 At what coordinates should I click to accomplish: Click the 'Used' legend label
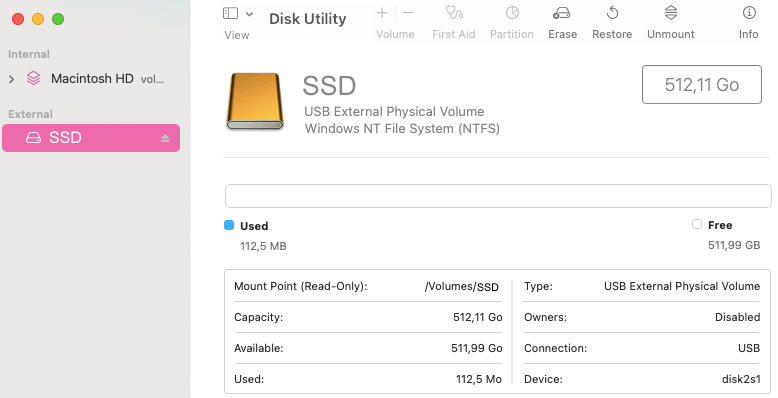click(x=254, y=226)
